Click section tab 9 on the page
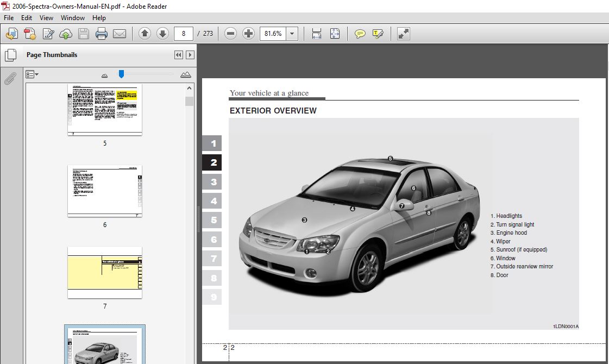Viewport: 609px width, 364px height. [212, 297]
